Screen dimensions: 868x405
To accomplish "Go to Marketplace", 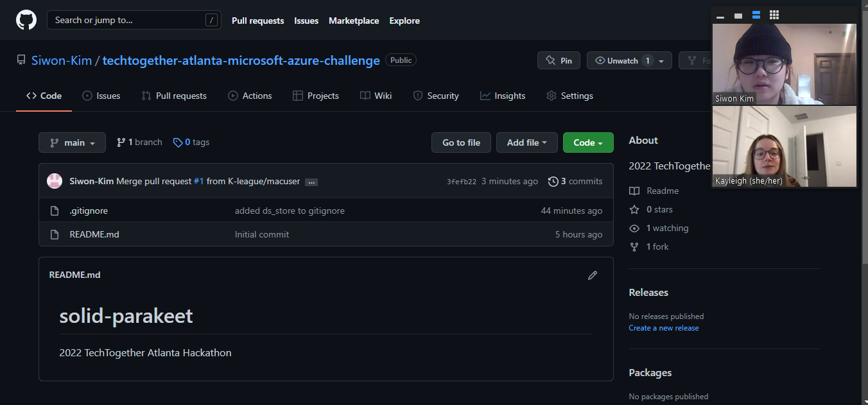I will pyautogui.click(x=354, y=21).
